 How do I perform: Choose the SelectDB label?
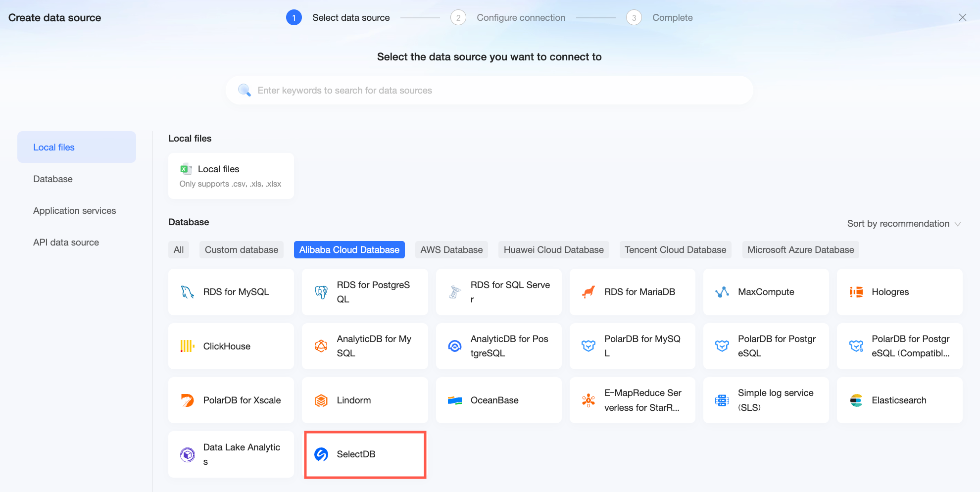click(x=356, y=454)
